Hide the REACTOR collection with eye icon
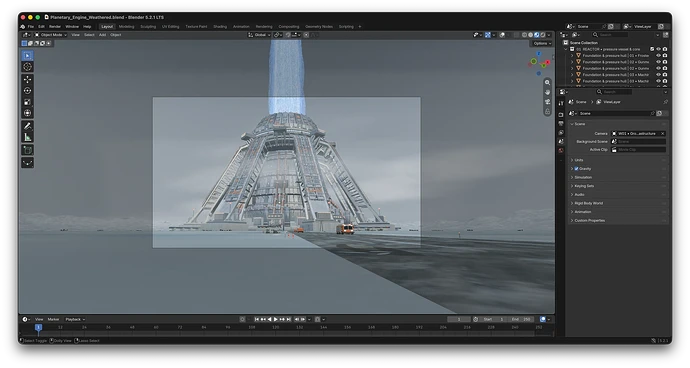690x368 pixels. click(658, 49)
